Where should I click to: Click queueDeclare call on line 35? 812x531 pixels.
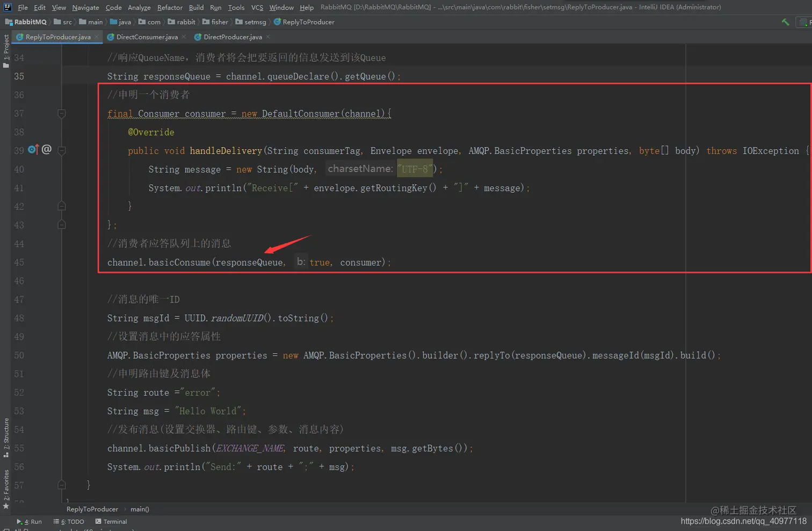298,76
